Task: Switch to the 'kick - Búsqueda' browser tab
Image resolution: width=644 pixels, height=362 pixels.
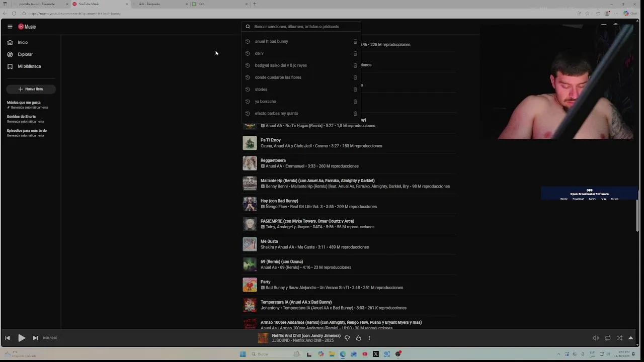Action: coord(159,4)
